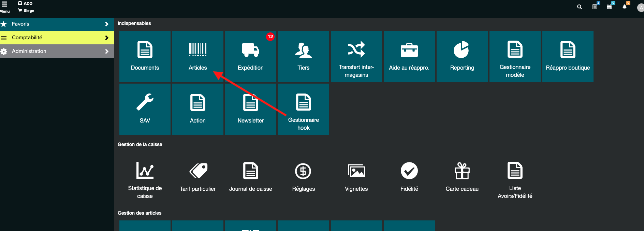This screenshot has width=644, height=231.
Task: Expand the Administration sidebar chevron
Action: 106,52
